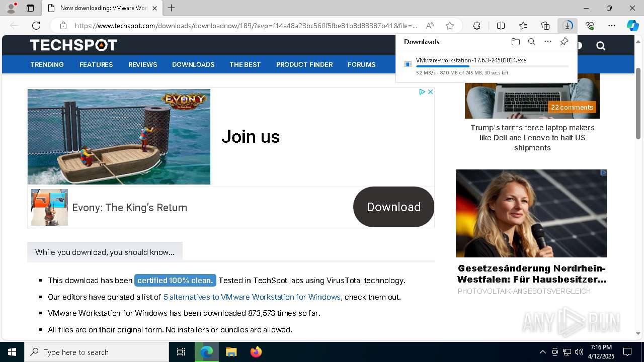This screenshot has width=644, height=362.
Task: Open the Collections icon
Action: [x=545, y=26]
